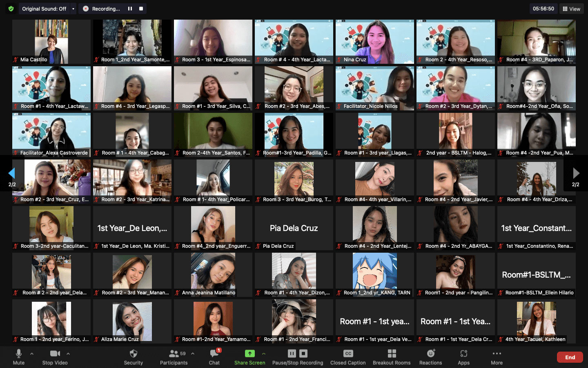Expand audio options arrow beside Mute
The height and width of the screenshot is (368, 588).
tap(32, 354)
